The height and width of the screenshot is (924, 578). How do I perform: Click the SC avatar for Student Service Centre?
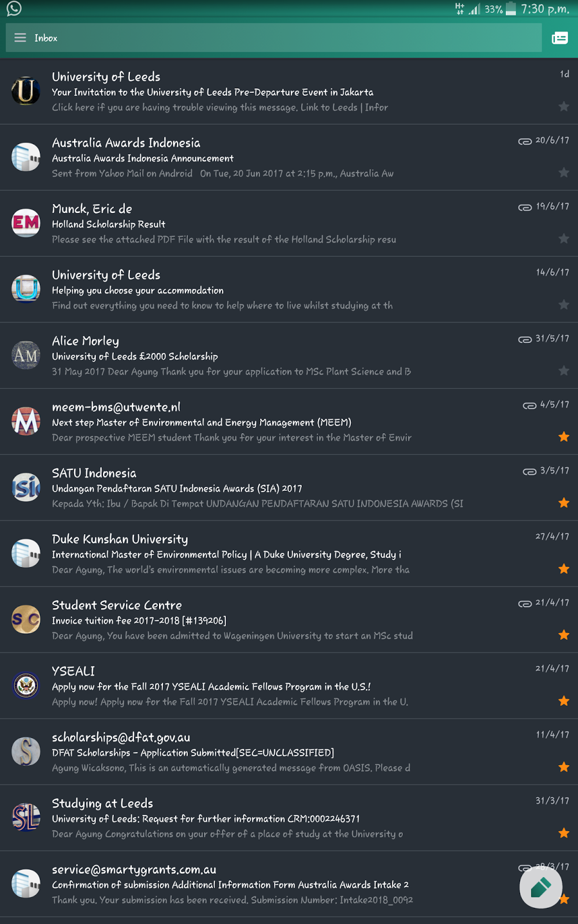pyautogui.click(x=26, y=619)
